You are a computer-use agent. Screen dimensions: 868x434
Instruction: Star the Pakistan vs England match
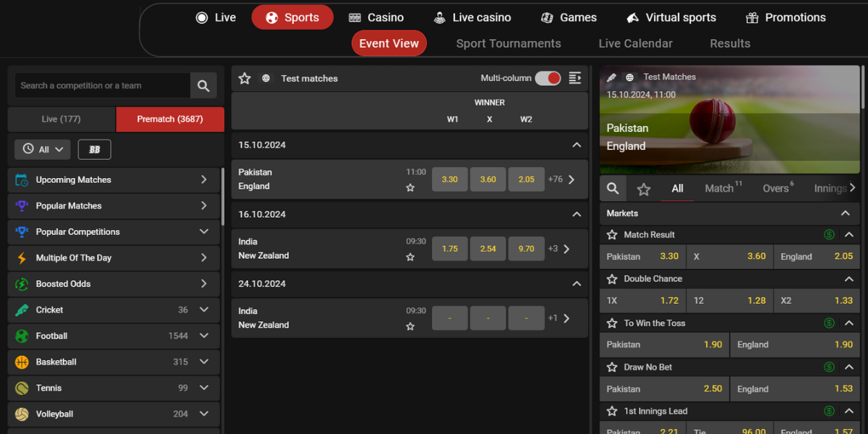pyautogui.click(x=411, y=187)
